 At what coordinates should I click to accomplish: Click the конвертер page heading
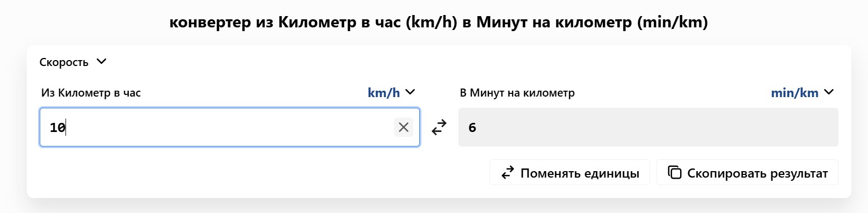pos(439,22)
